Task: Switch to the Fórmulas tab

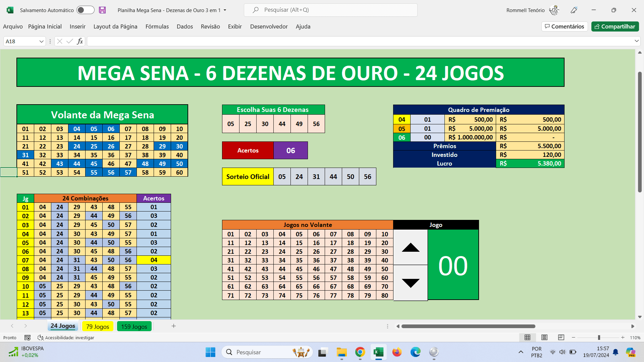Action: pyautogui.click(x=157, y=26)
